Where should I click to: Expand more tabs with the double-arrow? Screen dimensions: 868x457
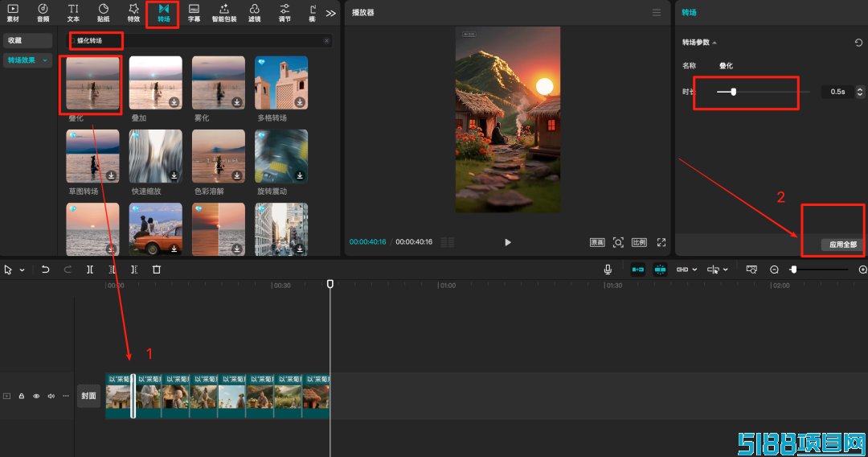(x=330, y=13)
